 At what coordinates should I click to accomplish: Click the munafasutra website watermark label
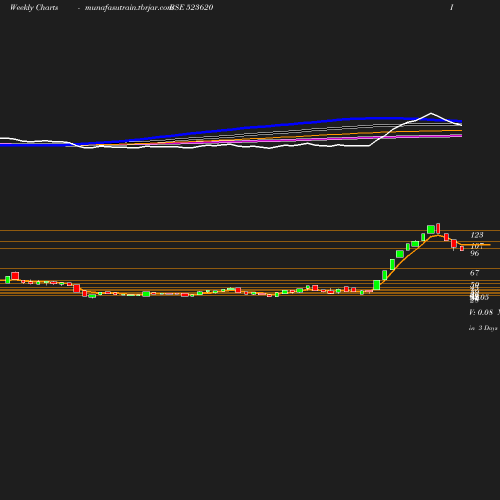pyautogui.click(x=128, y=8)
